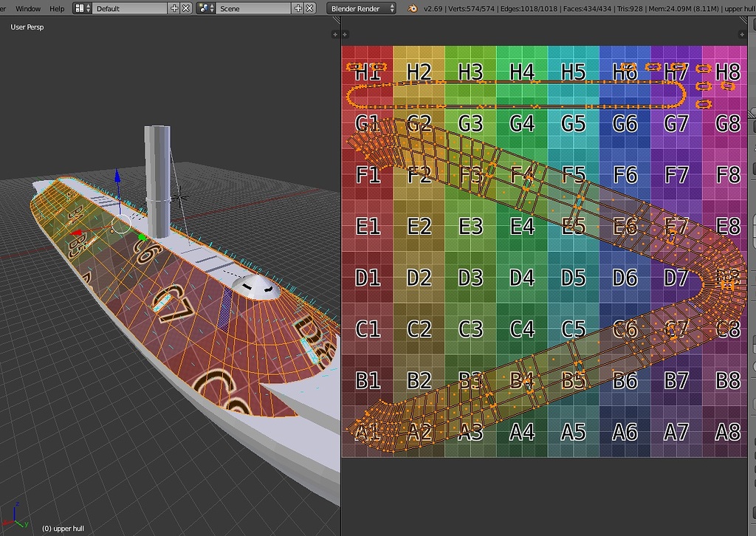756x536 pixels.
Task: Click the 3D viewport area split corner
Action: (x=337, y=21)
